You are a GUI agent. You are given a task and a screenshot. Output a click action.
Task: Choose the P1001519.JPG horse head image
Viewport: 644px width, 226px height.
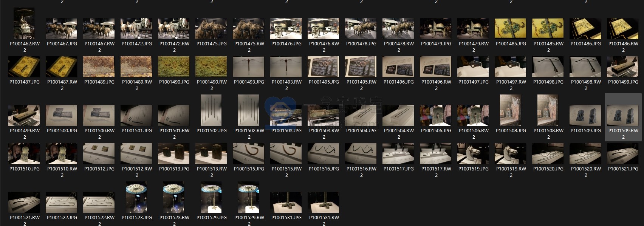click(473, 154)
